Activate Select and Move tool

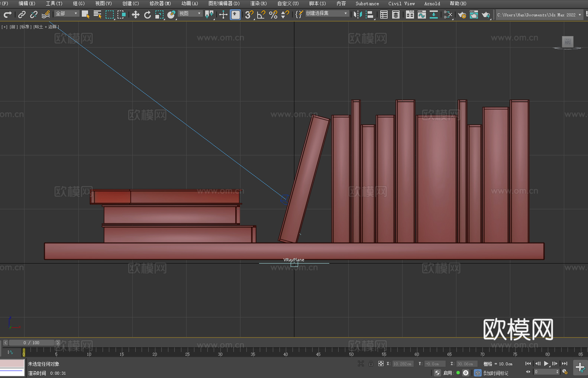(136, 14)
